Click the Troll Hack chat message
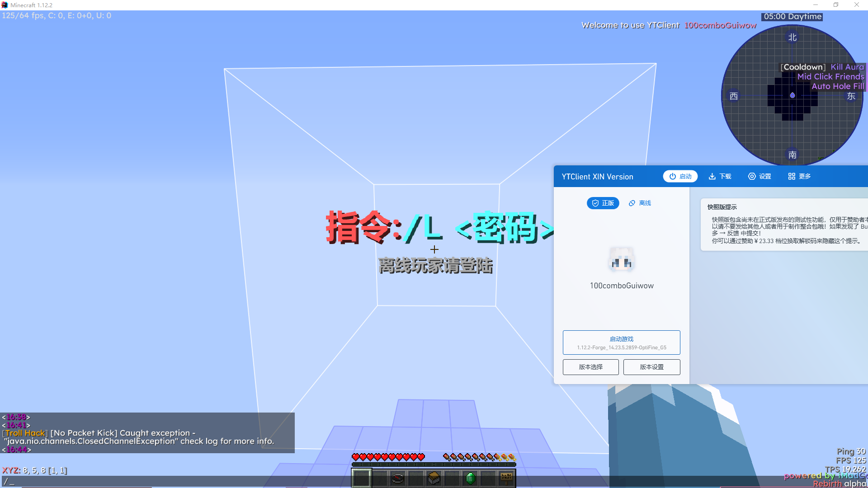868x488 pixels. point(138,437)
